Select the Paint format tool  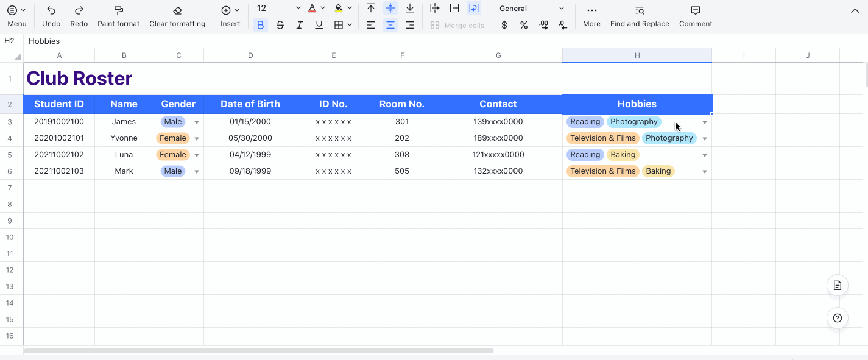pyautogui.click(x=118, y=11)
